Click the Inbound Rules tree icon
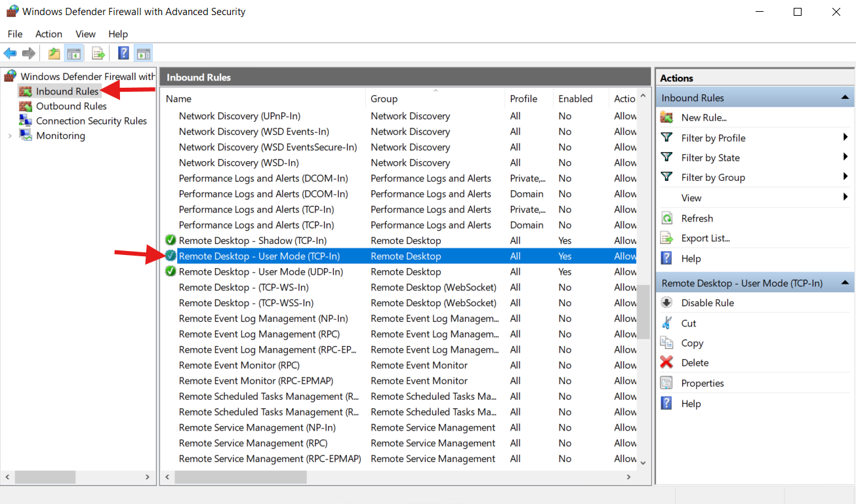This screenshot has width=856, height=504. [26, 91]
